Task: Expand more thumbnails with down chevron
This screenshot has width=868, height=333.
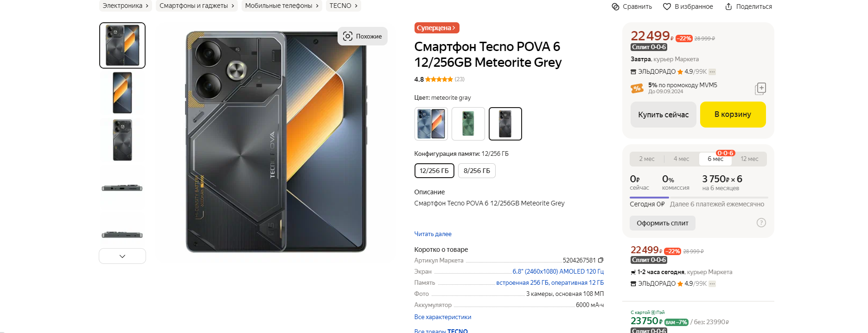Action: pos(122,256)
